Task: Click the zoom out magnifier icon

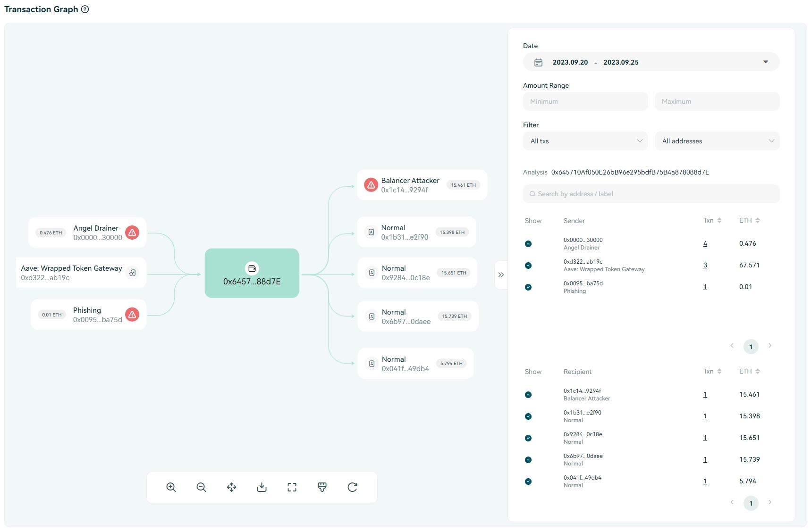Action: tap(201, 487)
